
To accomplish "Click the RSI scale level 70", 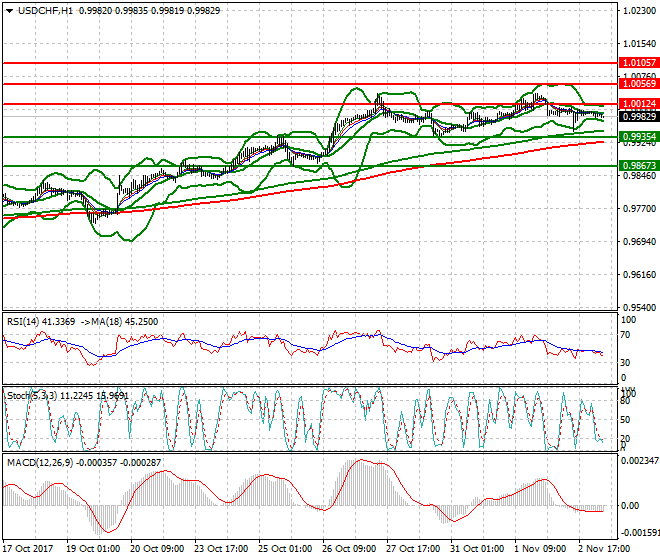I will (x=625, y=335).
